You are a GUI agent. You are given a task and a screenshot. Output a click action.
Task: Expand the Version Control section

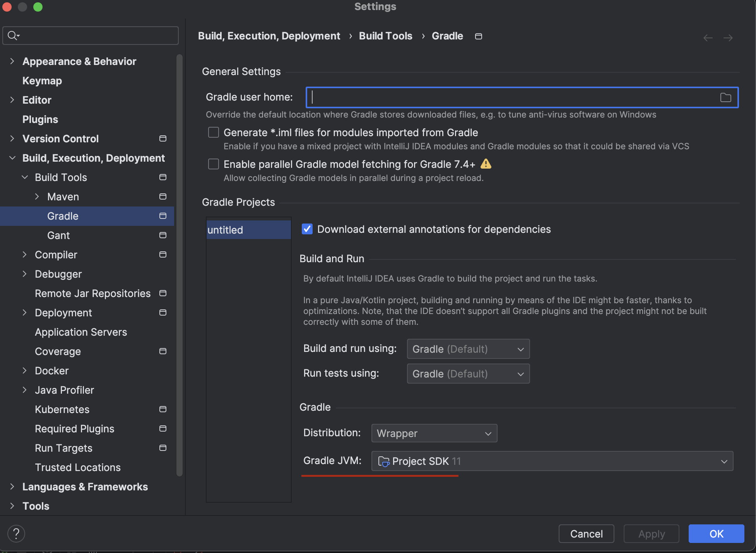click(12, 138)
